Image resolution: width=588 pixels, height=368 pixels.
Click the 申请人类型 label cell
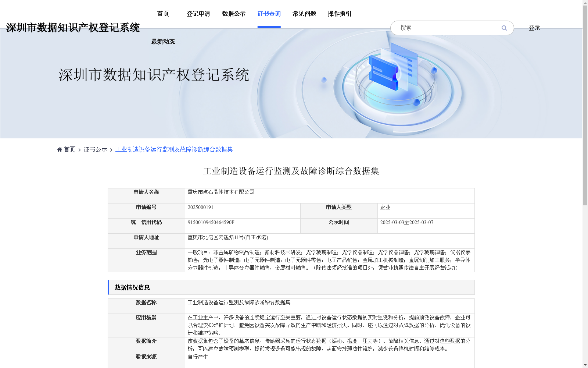[x=339, y=211]
